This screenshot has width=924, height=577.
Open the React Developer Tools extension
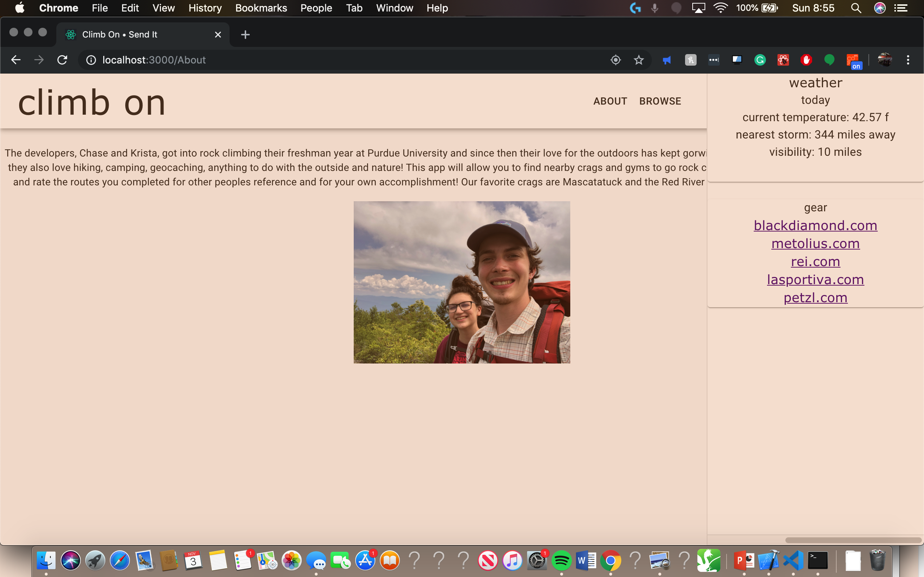[x=783, y=60]
